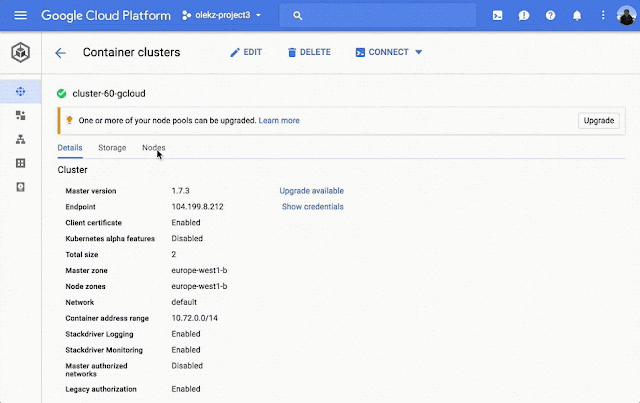Viewport: 640px width, 403px height.
Task: Select the Master zone value europe-west1-b
Action: click(x=199, y=270)
